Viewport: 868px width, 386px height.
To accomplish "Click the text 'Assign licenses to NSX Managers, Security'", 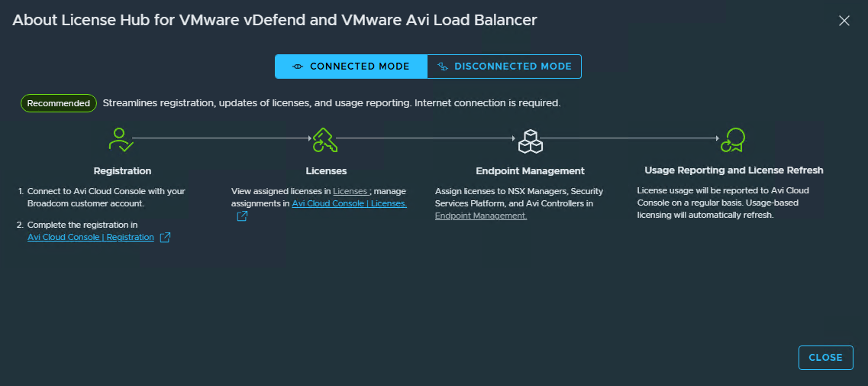I will coord(518,191).
